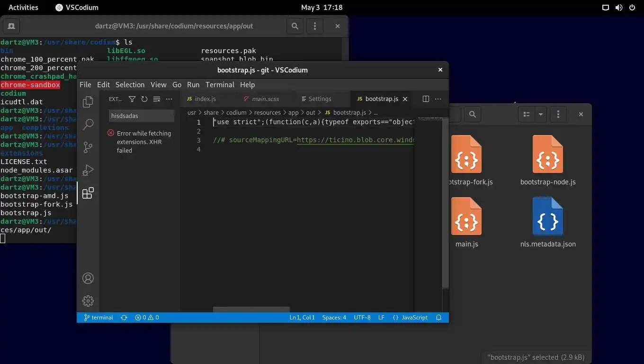
Task: Close the bootstrap.js editor tab
Action: pyautogui.click(x=405, y=99)
